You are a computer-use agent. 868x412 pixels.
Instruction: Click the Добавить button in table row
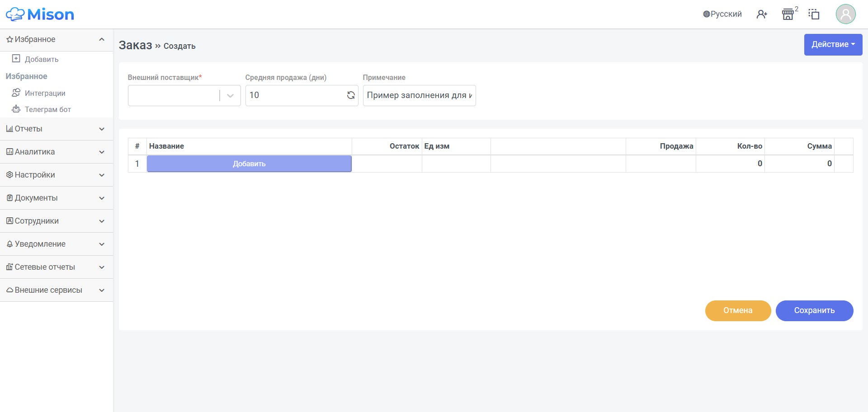pos(249,164)
